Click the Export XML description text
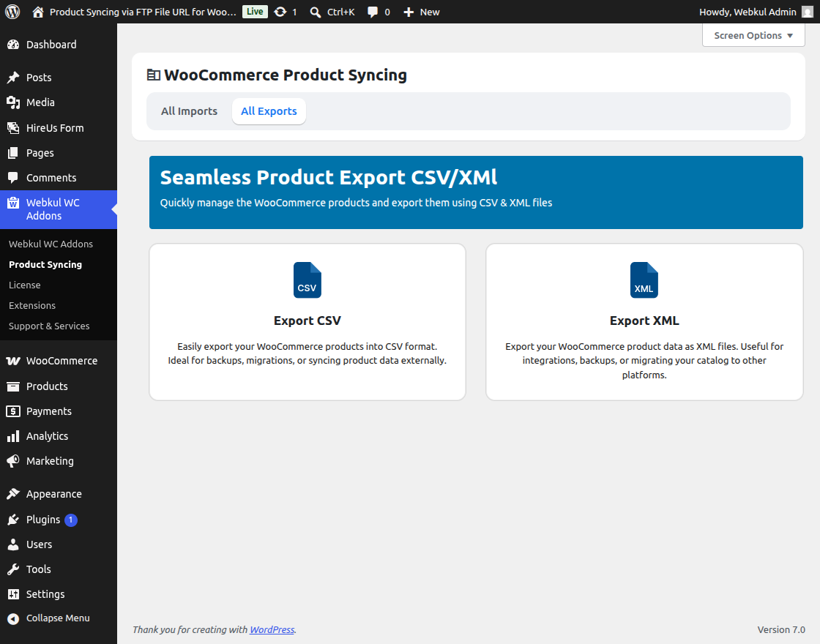 (x=644, y=361)
